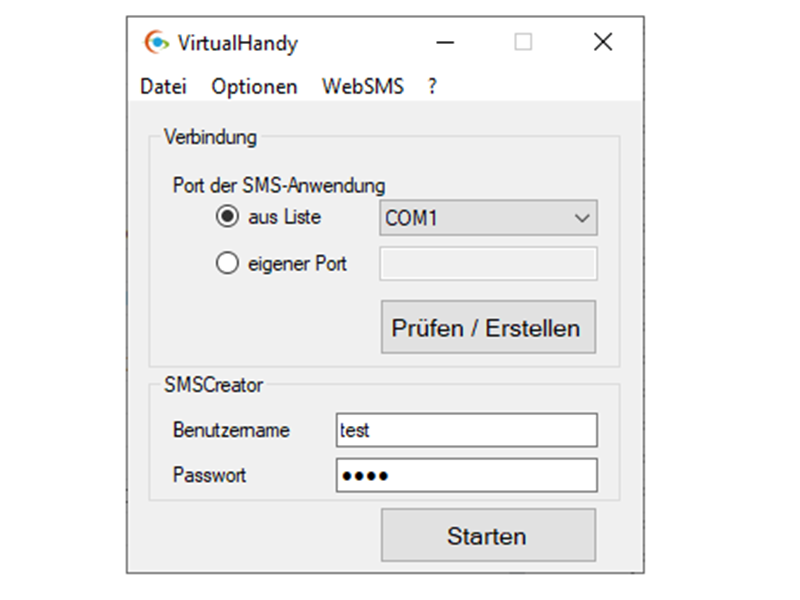Click the custom port text box
The image size is (800, 600).
click(x=488, y=264)
